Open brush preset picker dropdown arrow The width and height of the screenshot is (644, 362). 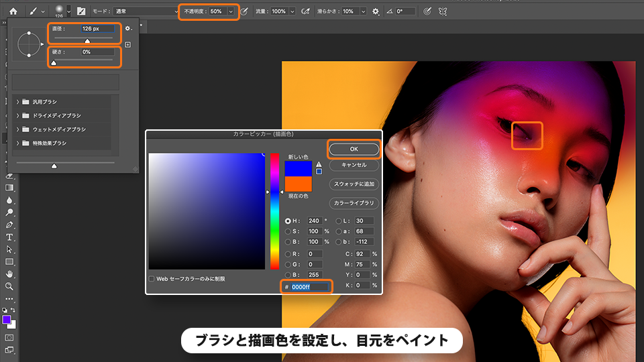pos(68,11)
